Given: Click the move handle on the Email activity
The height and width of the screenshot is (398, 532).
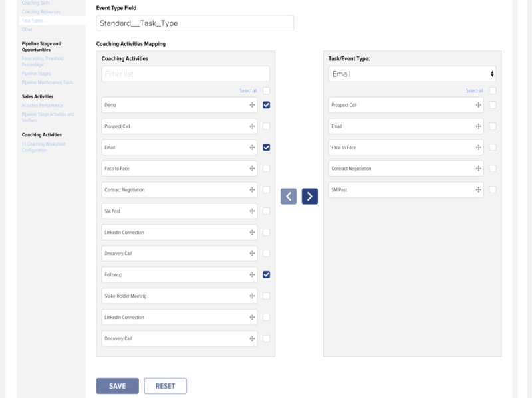Looking at the screenshot, I should [251, 147].
